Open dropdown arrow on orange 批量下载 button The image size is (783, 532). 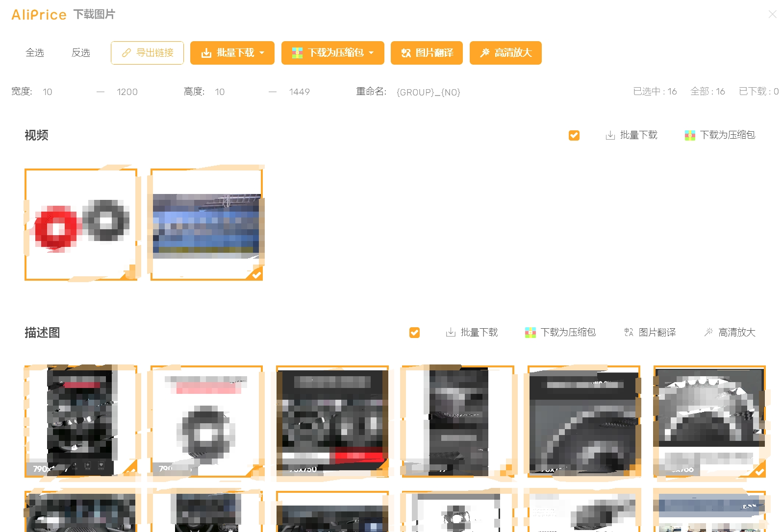point(262,53)
